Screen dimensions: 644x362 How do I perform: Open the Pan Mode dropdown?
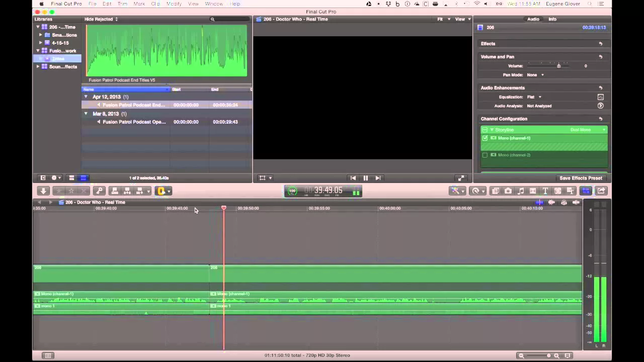click(x=535, y=75)
